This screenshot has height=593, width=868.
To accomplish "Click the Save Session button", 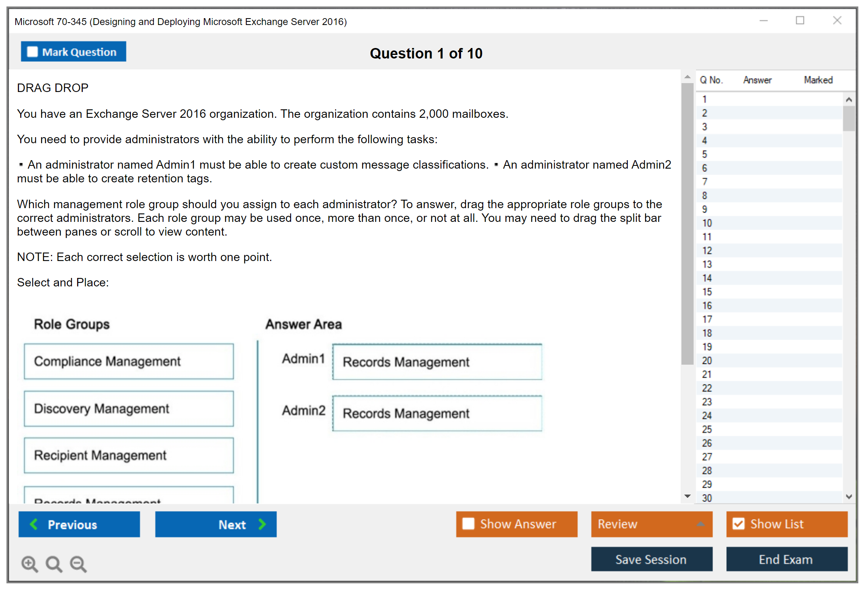I will [x=651, y=560].
